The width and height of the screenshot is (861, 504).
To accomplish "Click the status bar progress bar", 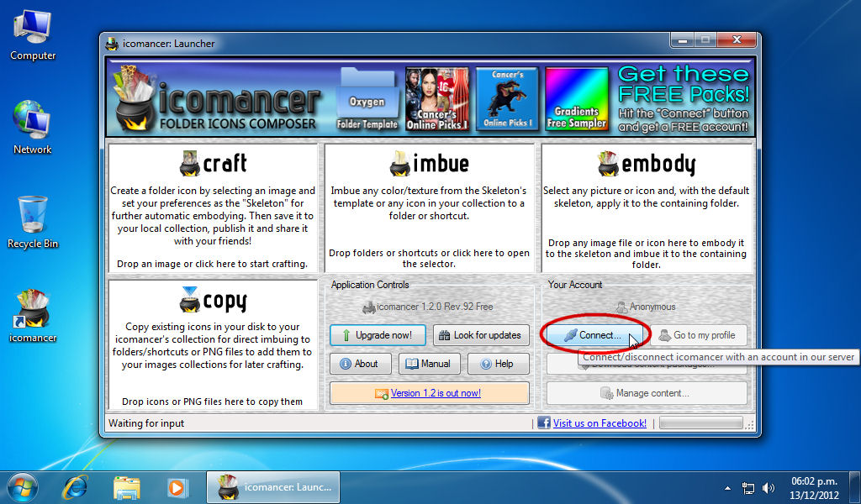I will [x=701, y=423].
